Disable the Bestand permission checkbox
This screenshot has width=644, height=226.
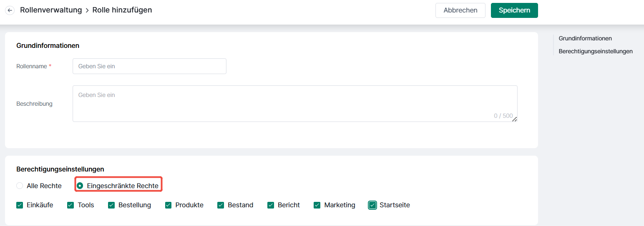tap(221, 205)
